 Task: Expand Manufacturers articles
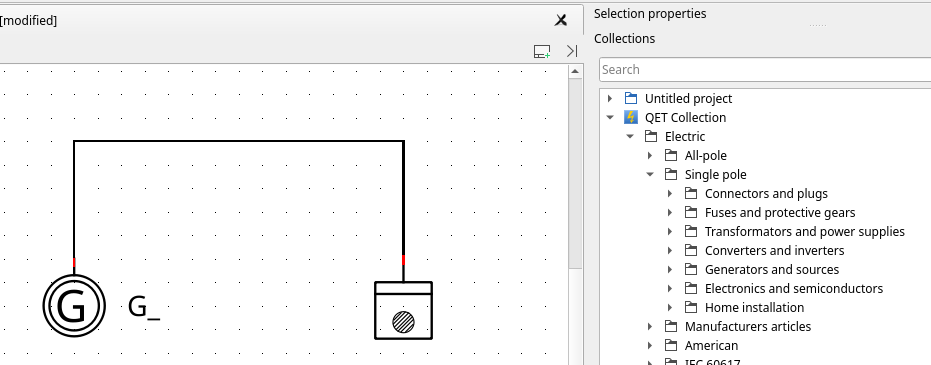tap(650, 326)
